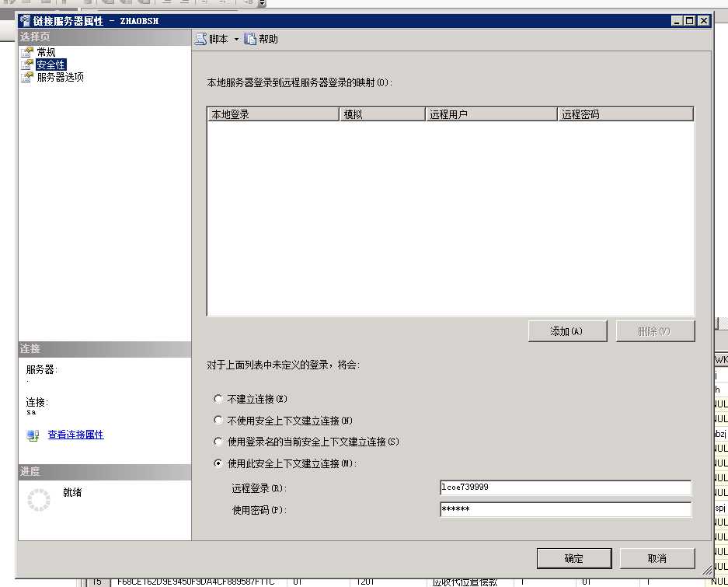Select the 安全性 (Security) page
This screenshot has width=728, height=587.
point(51,65)
